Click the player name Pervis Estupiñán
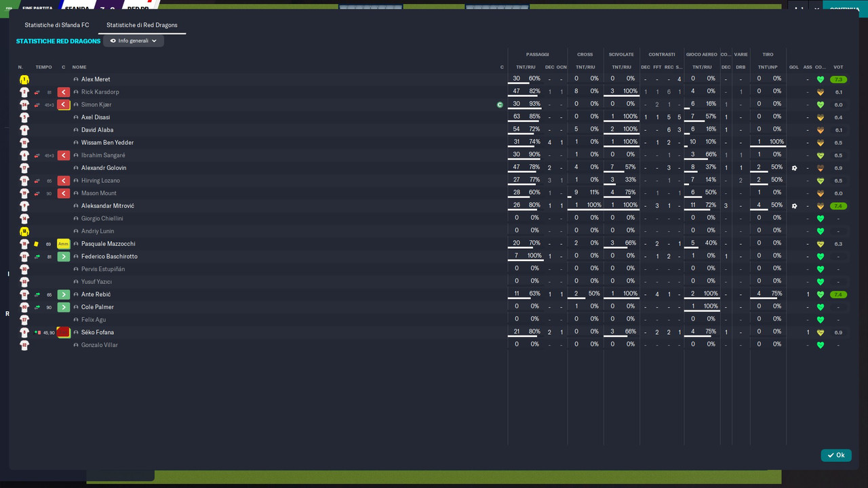Viewport: 868px width, 488px height. tap(103, 269)
